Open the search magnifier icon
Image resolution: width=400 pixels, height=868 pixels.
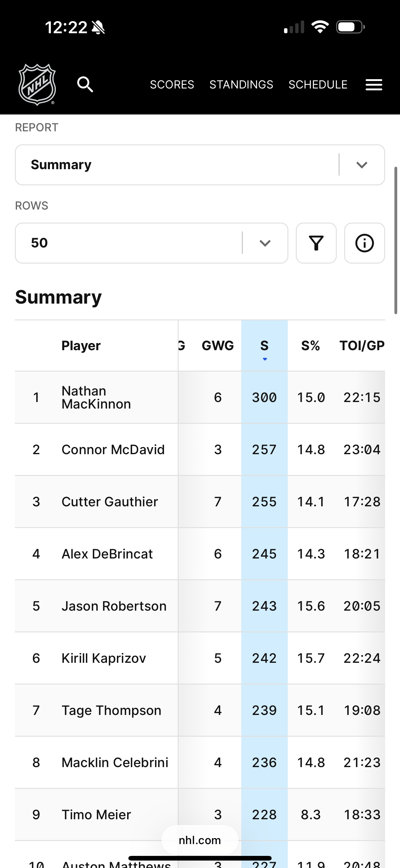tap(85, 84)
